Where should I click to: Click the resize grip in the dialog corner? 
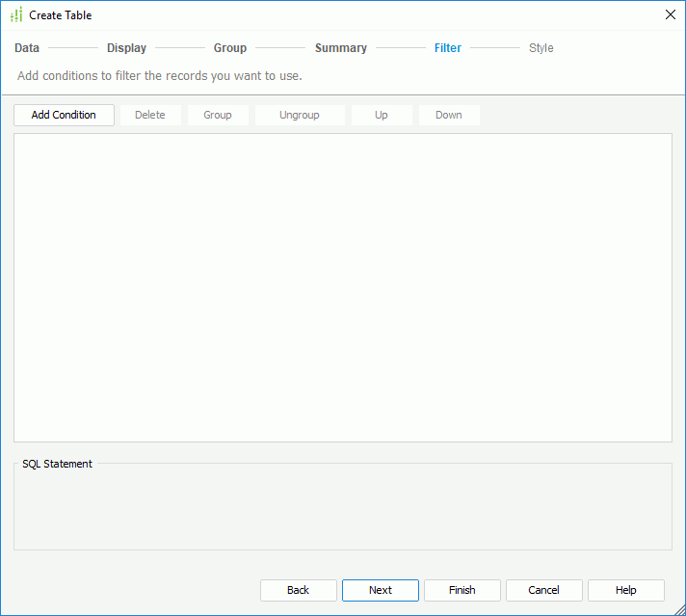pos(680,610)
